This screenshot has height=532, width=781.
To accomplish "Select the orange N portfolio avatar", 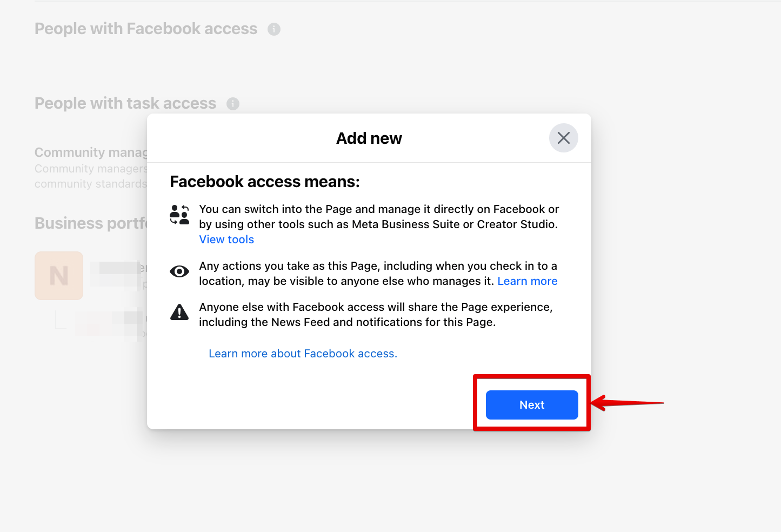I will pos(59,276).
